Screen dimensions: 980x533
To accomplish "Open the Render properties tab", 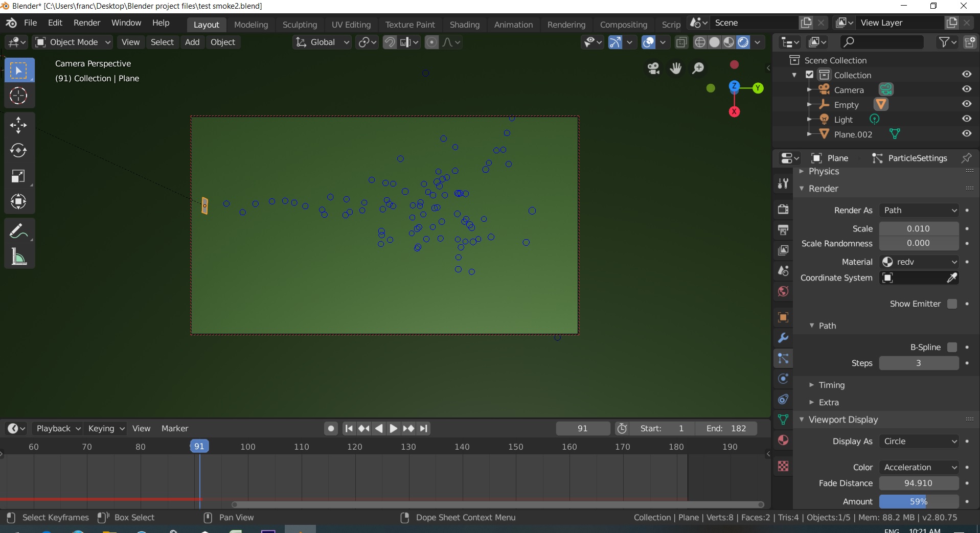I will coord(783,209).
